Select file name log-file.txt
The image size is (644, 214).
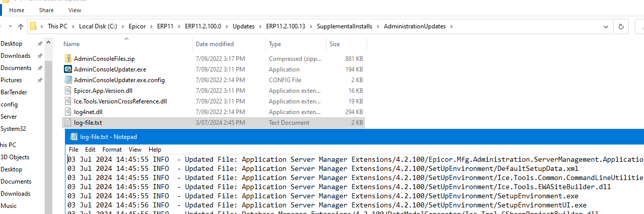(87, 123)
